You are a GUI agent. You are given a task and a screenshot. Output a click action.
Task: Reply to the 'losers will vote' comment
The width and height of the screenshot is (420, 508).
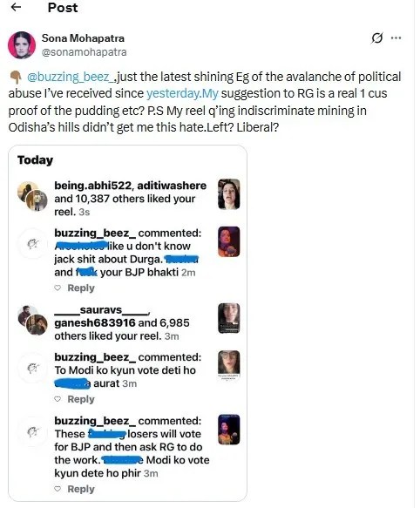point(81,489)
